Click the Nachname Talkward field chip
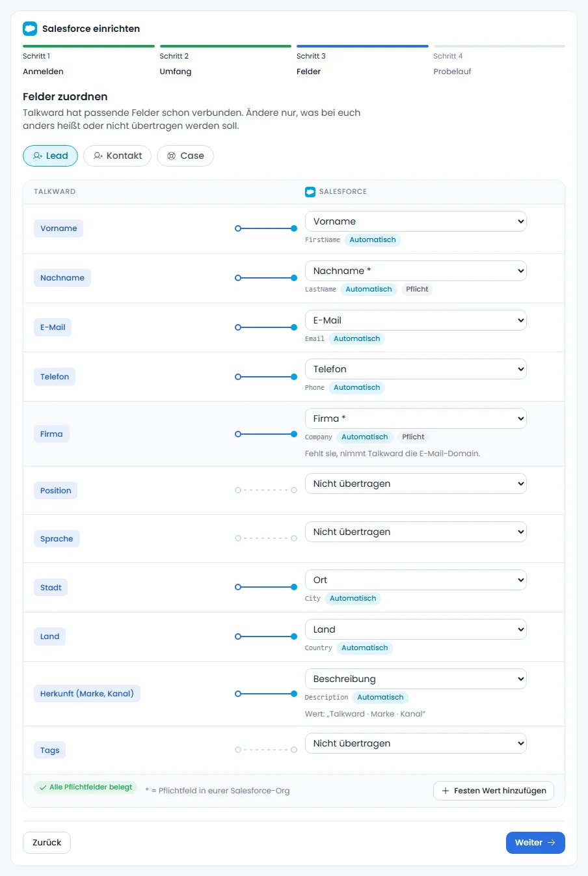 62,278
